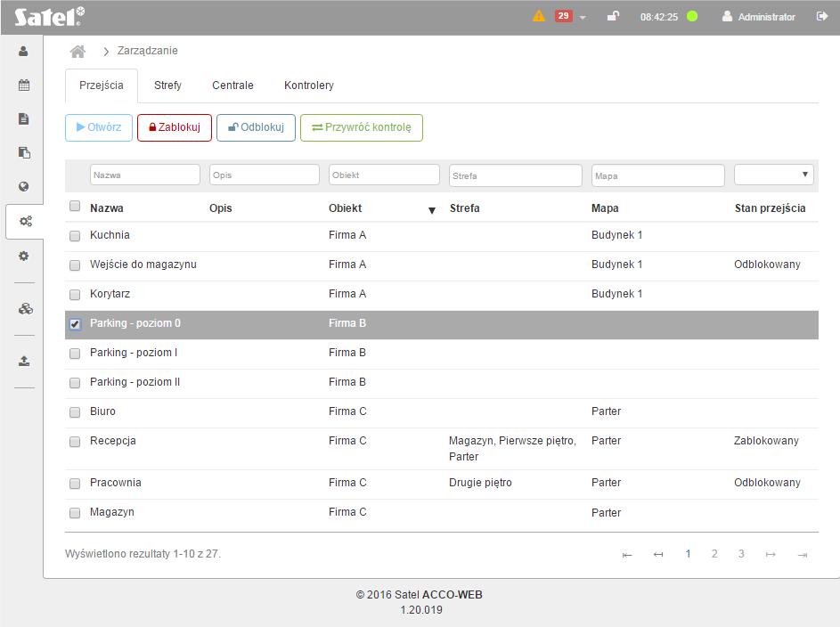Switch to the Przejścia tab
This screenshot has height=627, width=840.
pyautogui.click(x=102, y=85)
